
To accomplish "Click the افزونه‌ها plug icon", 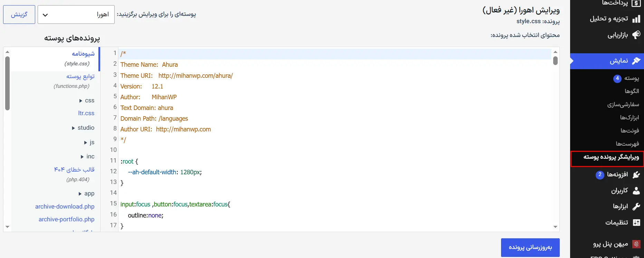I will pos(636,175).
